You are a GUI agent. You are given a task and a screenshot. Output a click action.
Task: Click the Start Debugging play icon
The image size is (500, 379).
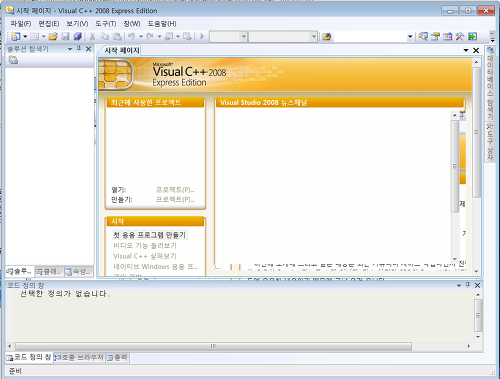(x=202, y=36)
